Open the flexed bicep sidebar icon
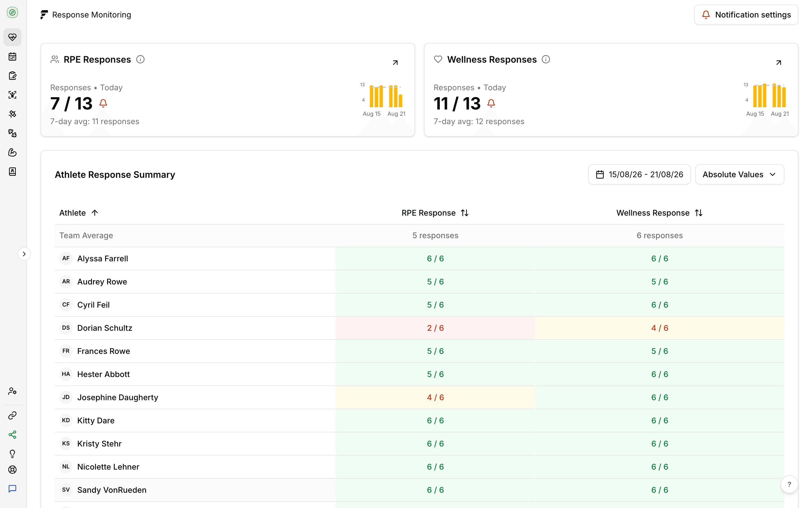The width and height of the screenshot is (812, 508). [12, 152]
